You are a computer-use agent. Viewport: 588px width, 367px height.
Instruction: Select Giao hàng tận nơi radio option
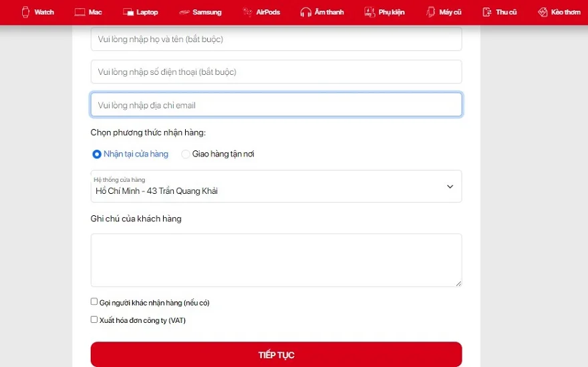[x=185, y=154]
